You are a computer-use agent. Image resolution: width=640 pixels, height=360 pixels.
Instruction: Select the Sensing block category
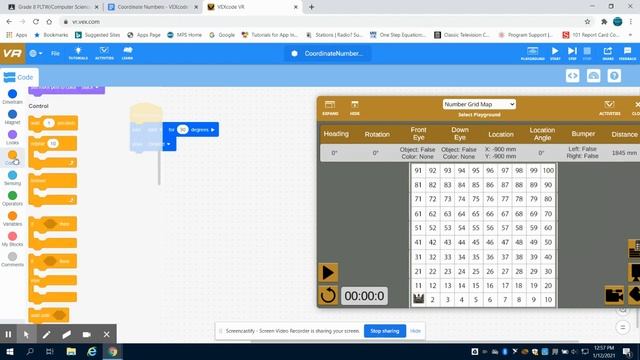click(12, 178)
